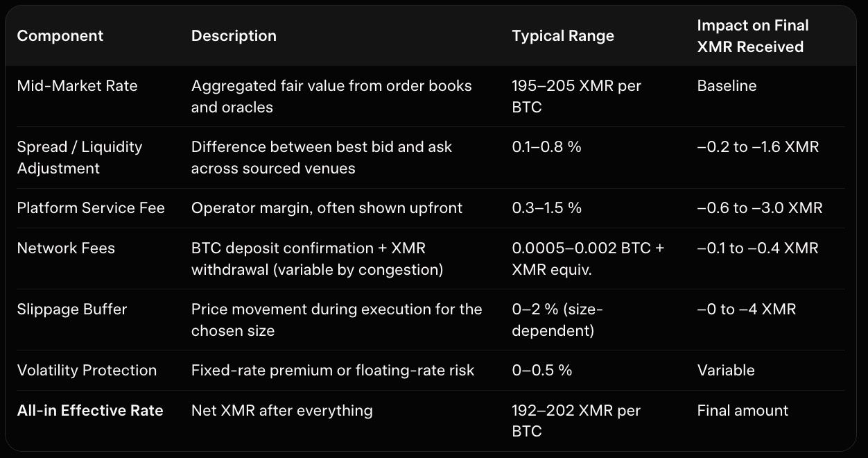Image resolution: width=868 pixels, height=458 pixels.
Task: Click the 0.1–0.8 % range cell
Action: pos(546,147)
